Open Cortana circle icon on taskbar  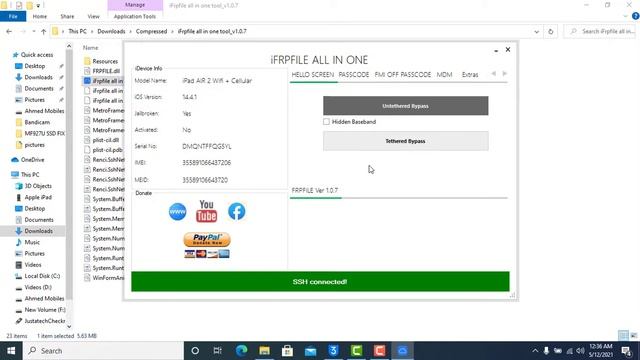(x=195, y=351)
